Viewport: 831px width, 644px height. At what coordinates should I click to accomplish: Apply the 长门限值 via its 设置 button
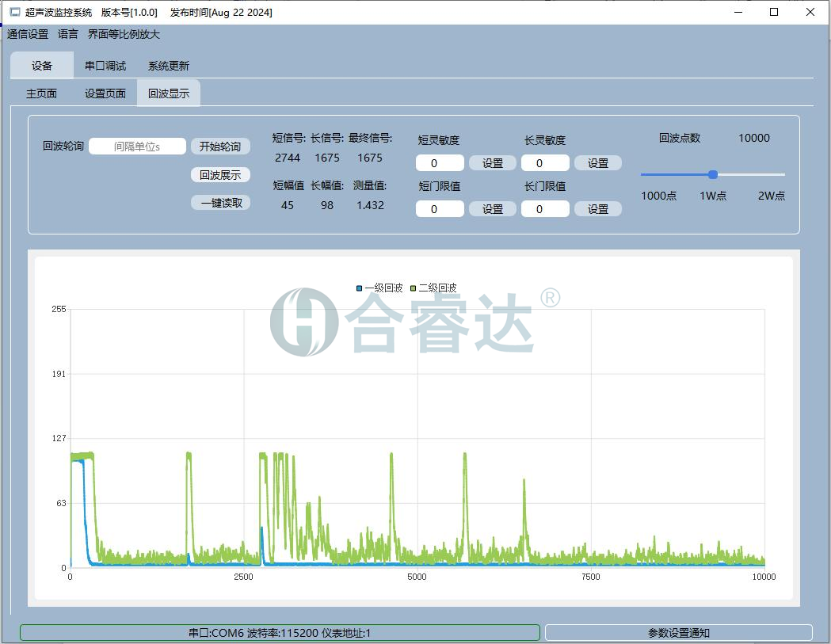[x=598, y=208]
